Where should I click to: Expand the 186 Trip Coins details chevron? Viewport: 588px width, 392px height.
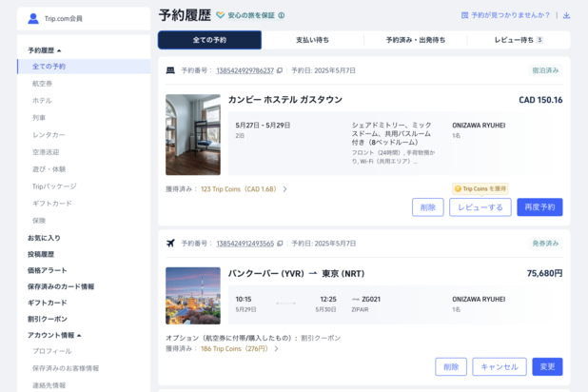pos(276,349)
